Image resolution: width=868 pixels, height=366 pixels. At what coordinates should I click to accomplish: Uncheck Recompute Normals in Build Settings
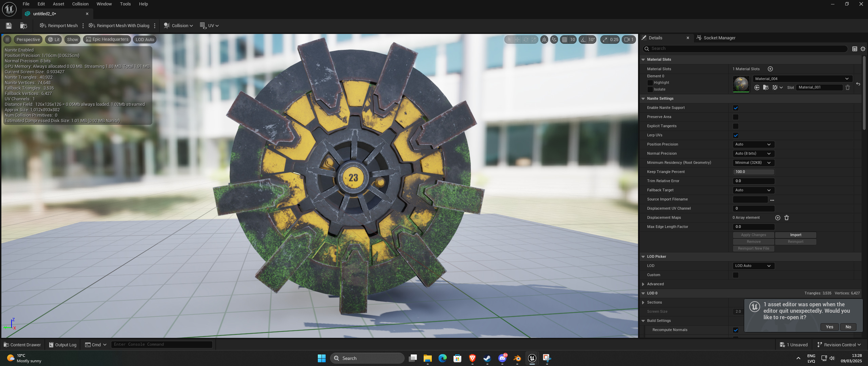(x=736, y=330)
